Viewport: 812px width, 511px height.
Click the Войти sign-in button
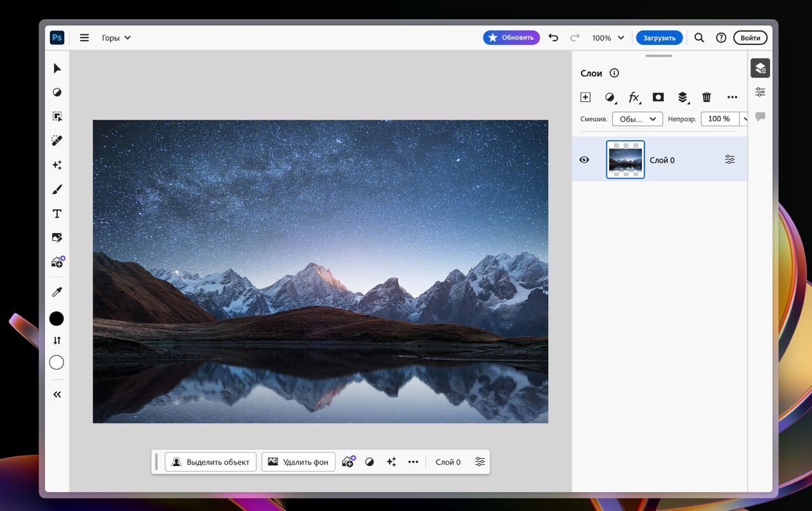(750, 37)
